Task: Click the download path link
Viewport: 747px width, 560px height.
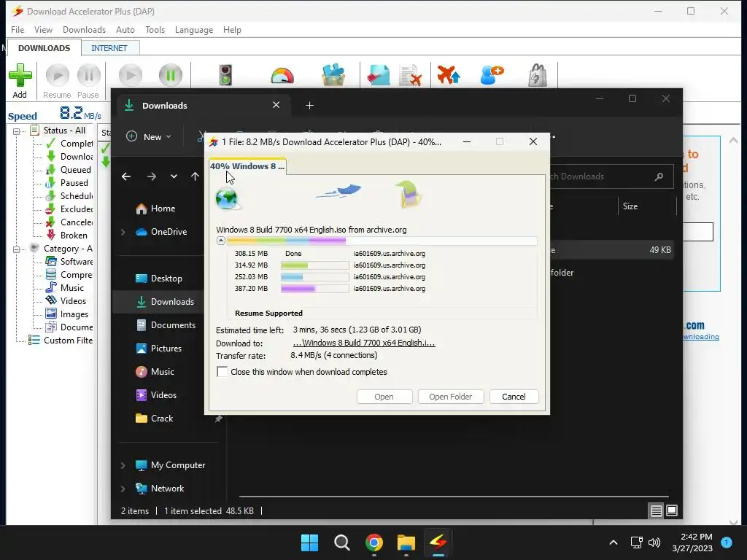Action: coord(364,343)
